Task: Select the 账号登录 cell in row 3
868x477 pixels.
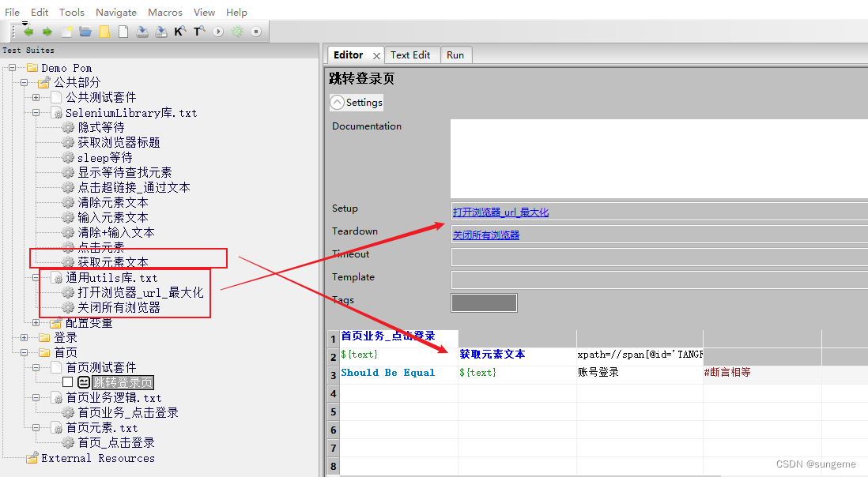Action: pyautogui.click(x=640, y=374)
